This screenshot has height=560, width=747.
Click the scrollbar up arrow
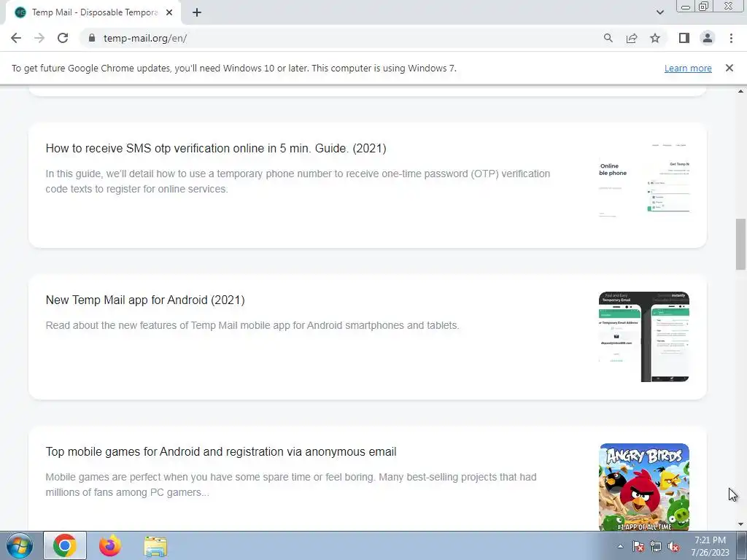[740, 91]
